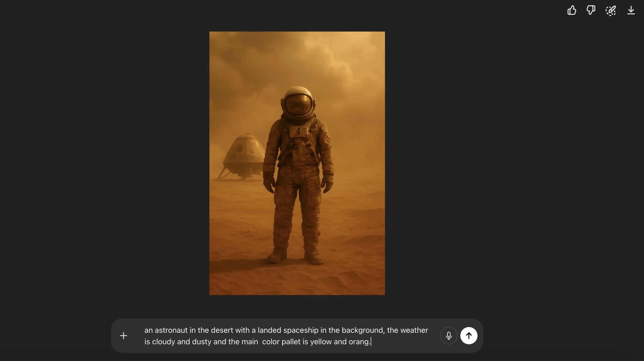This screenshot has height=361, width=644.
Task: Send the prompt with arrow button
Action: (x=469, y=336)
